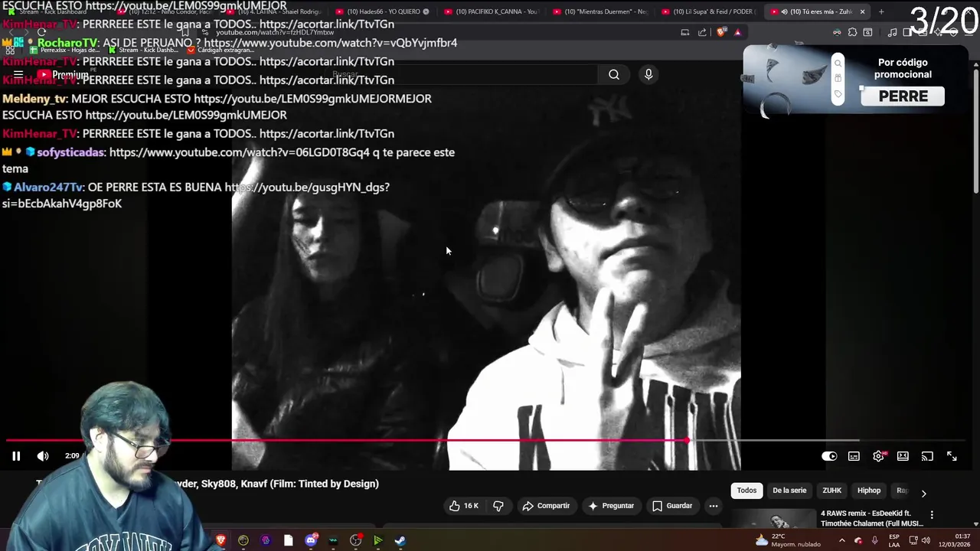Image resolution: width=980 pixels, height=551 pixels.
Task: Open options for 4 RAWS remix video
Action: (932, 515)
